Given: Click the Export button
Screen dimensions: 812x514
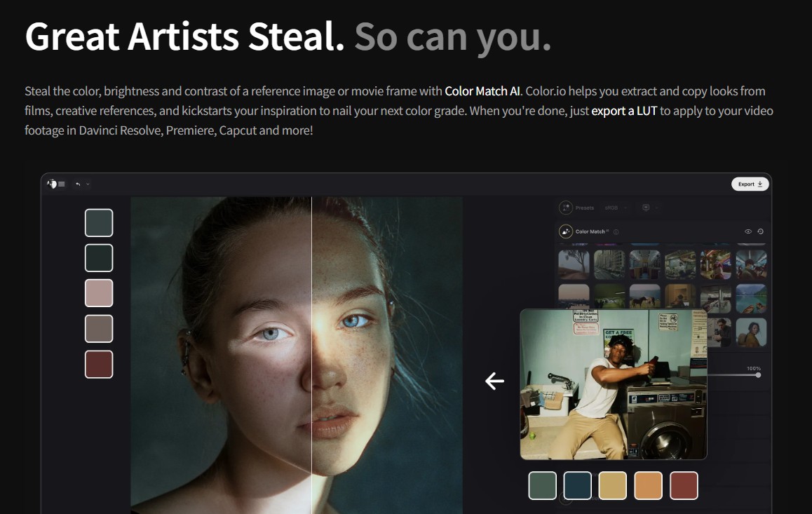Looking at the screenshot, I should point(750,184).
